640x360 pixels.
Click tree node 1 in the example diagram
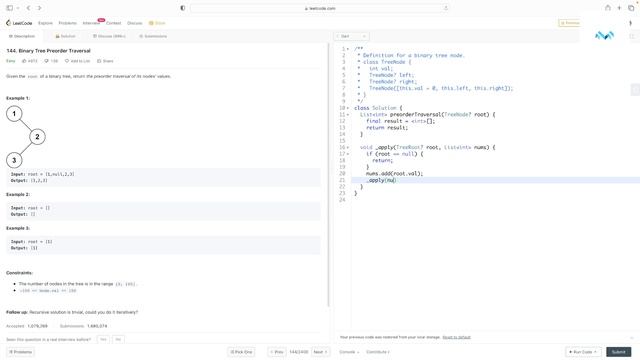14,113
